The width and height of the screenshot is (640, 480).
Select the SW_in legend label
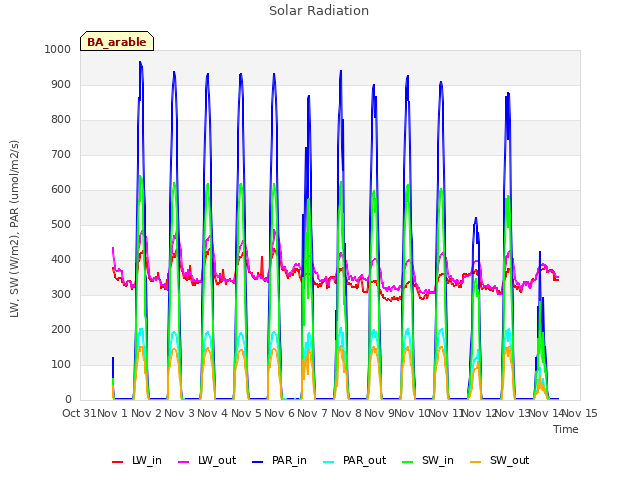438,460
